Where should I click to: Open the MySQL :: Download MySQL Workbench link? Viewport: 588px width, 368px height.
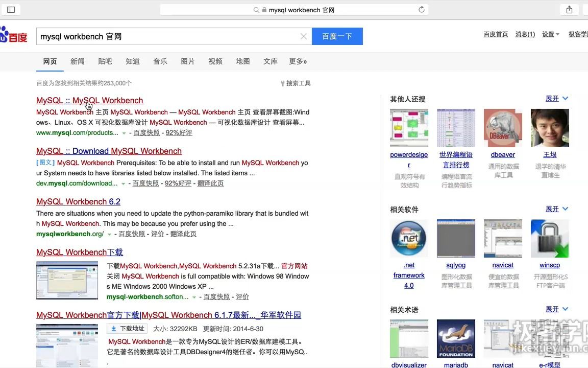pos(109,151)
